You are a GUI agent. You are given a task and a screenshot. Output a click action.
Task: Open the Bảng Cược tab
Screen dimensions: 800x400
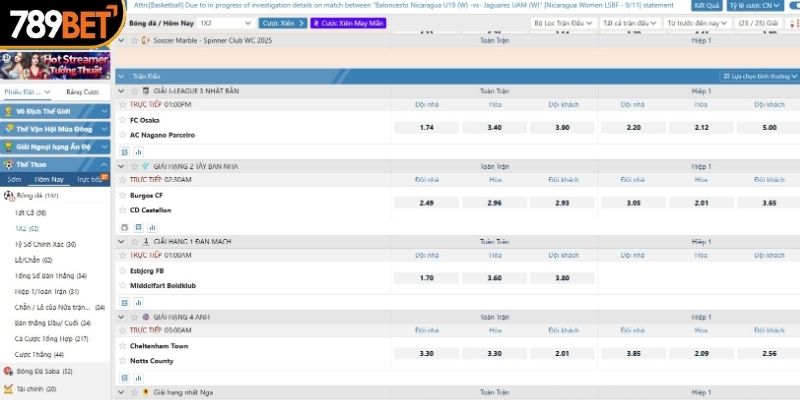(x=82, y=92)
